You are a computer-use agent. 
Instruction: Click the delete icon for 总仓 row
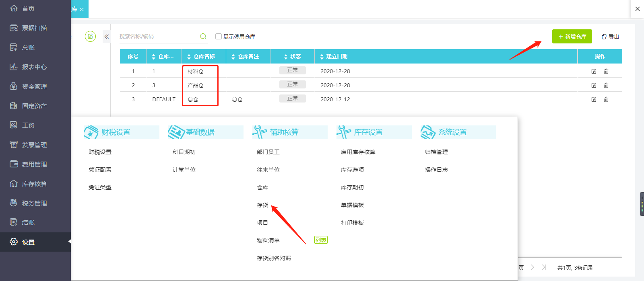click(x=606, y=99)
